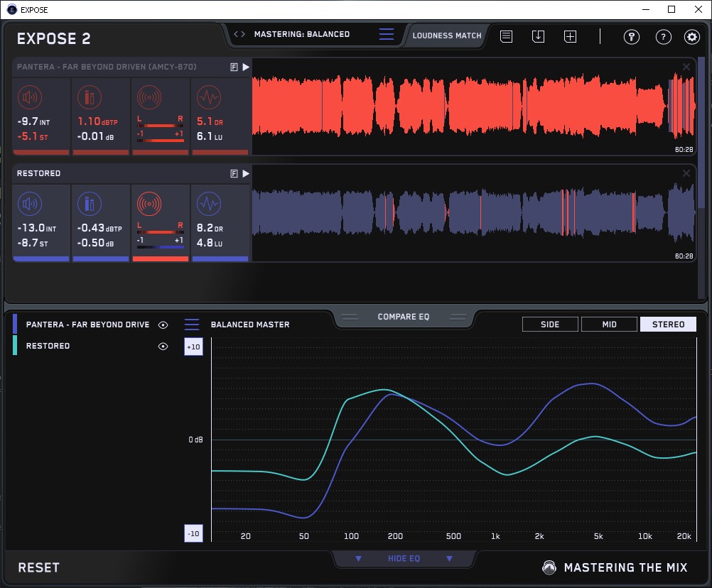712x588 pixels.
Task: Click the true peak meter icon for Pantera
Action: 88,97
